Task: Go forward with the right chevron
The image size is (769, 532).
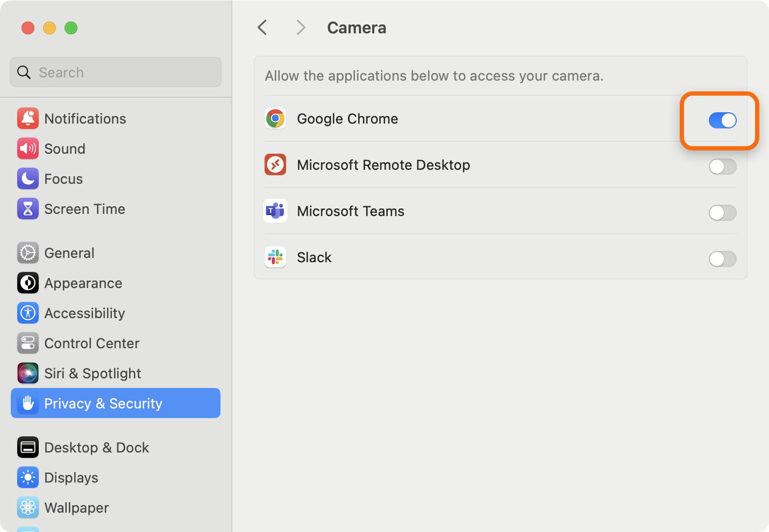Action: coord(301,27)
